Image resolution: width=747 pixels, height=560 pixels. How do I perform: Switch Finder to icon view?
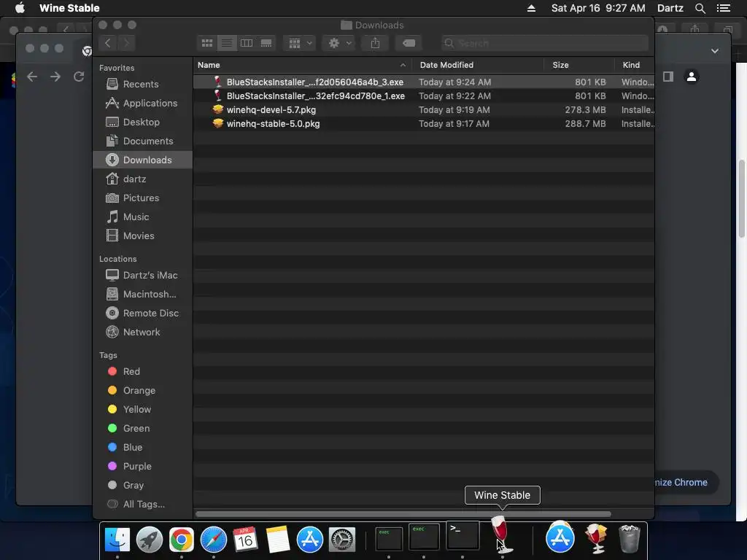coord(206,43)
